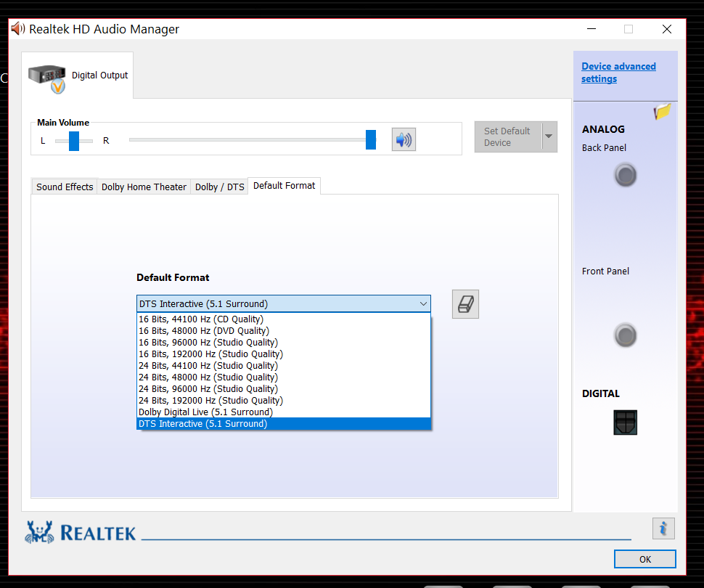The width and height of the screenshot is (704, 588).
Task: Choose 16 Bits, 192000 Hz option
Action: pyautogui.click(x=283, y=354)
